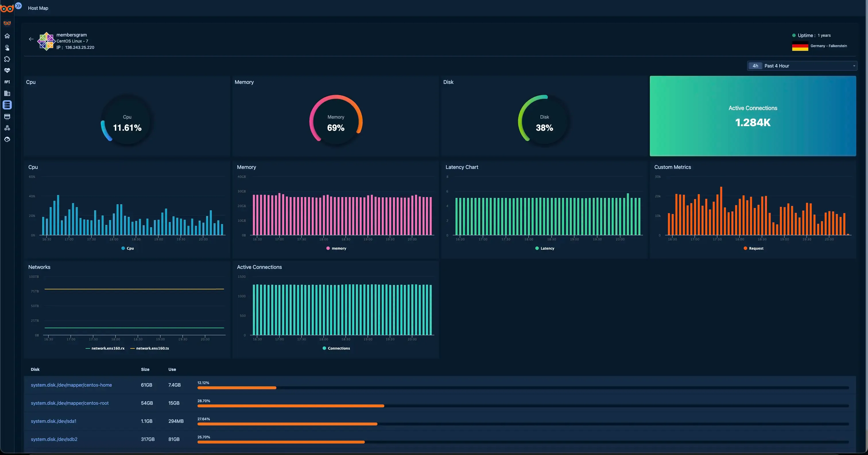This screenshot has width=868, height=455.
Task: Open system.disk./dev/mapper/centos-root link
Action: (x=70, y=403)
